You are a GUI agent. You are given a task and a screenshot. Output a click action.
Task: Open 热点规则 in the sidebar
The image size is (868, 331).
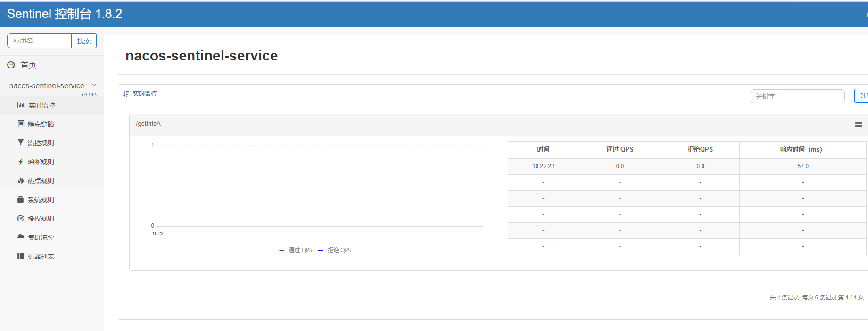(52, 181)
